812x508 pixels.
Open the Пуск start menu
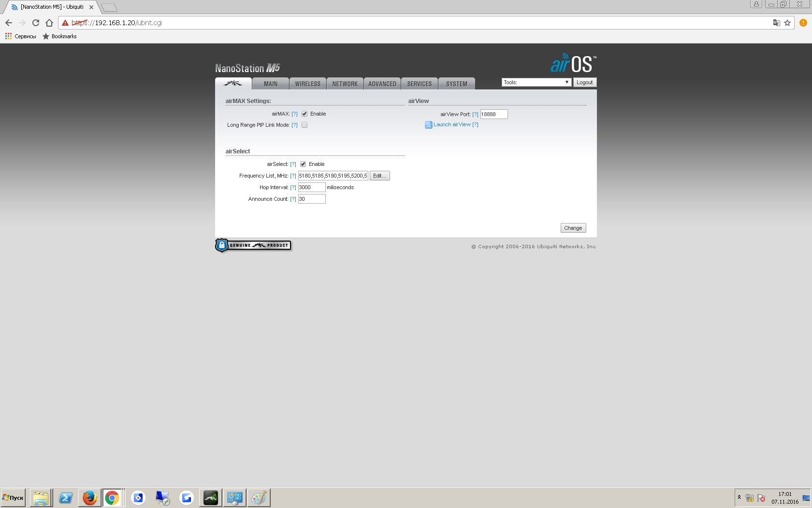coord(13,498)
